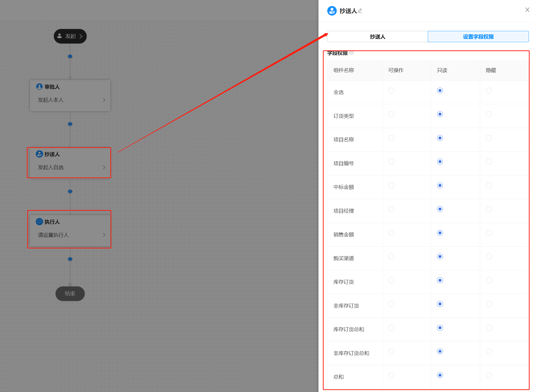Click the help question icon next to 字段权限
The height and width of the screenshot is (392, 533).
tap(351, 53)
